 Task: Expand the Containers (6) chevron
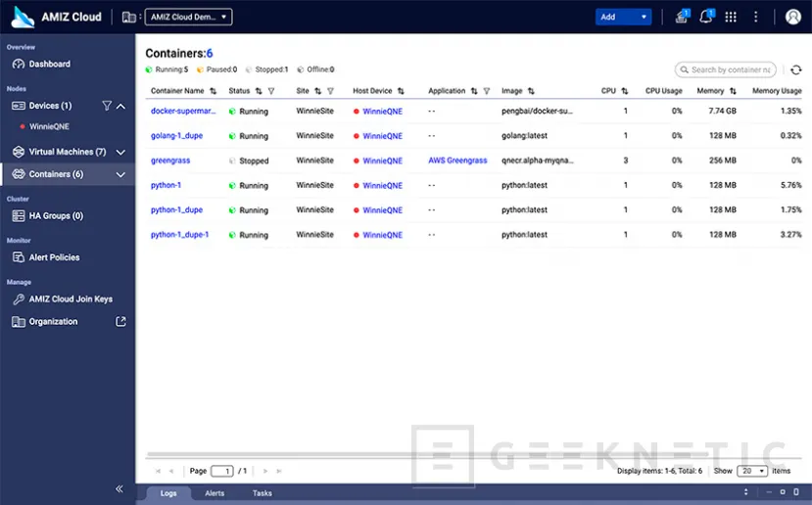tap(120, 174)
